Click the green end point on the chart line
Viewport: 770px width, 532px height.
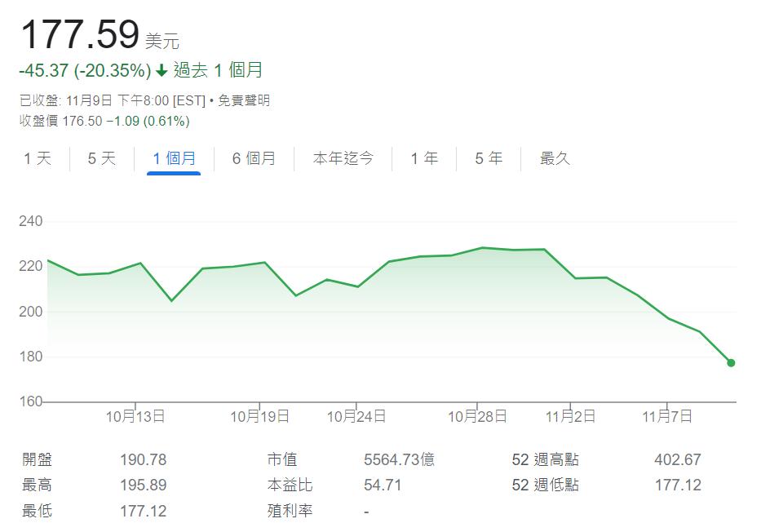[x=731, y=363]
